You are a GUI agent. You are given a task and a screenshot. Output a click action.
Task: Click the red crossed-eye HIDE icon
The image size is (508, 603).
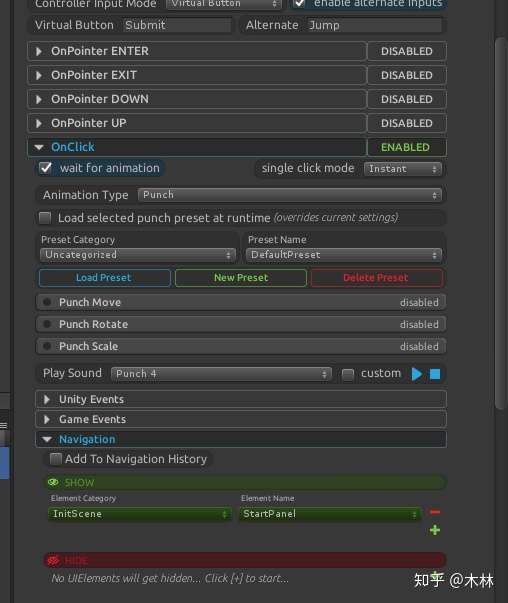[53, 560]
